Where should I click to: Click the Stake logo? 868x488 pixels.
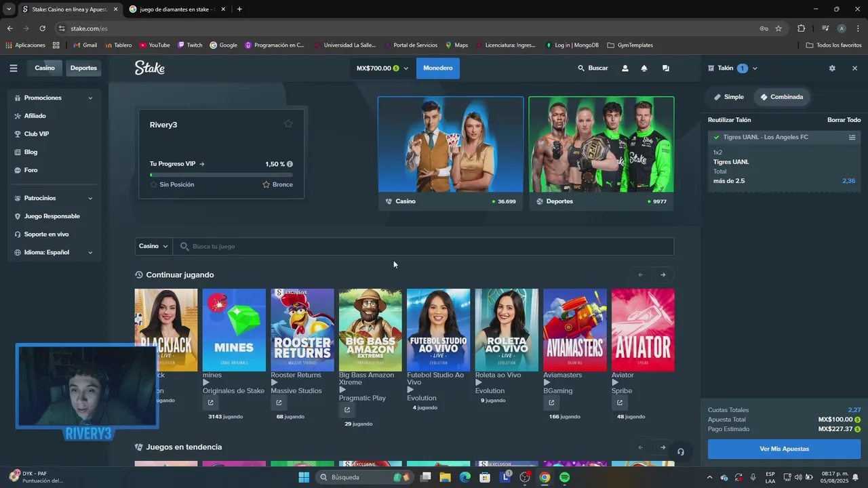coord(149,68)
